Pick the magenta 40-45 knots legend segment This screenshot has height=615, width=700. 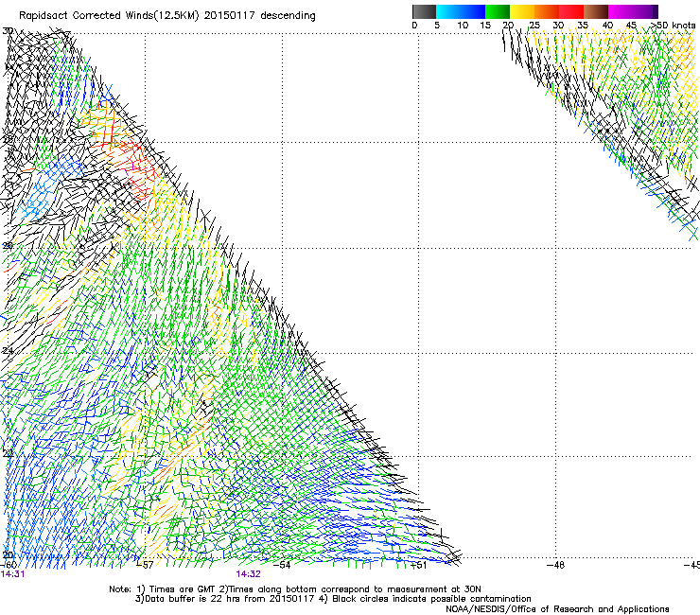tap(621, 11)
